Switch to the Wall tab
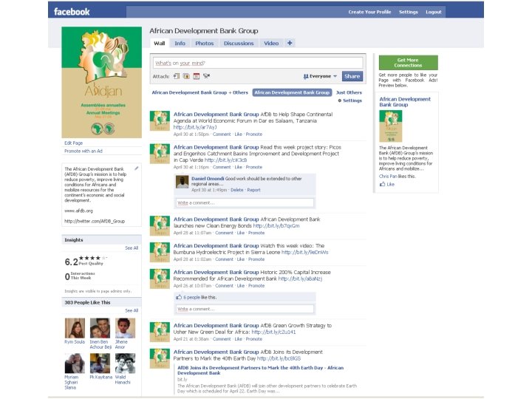The image size is (532, 399). click(x=159, y=43)
